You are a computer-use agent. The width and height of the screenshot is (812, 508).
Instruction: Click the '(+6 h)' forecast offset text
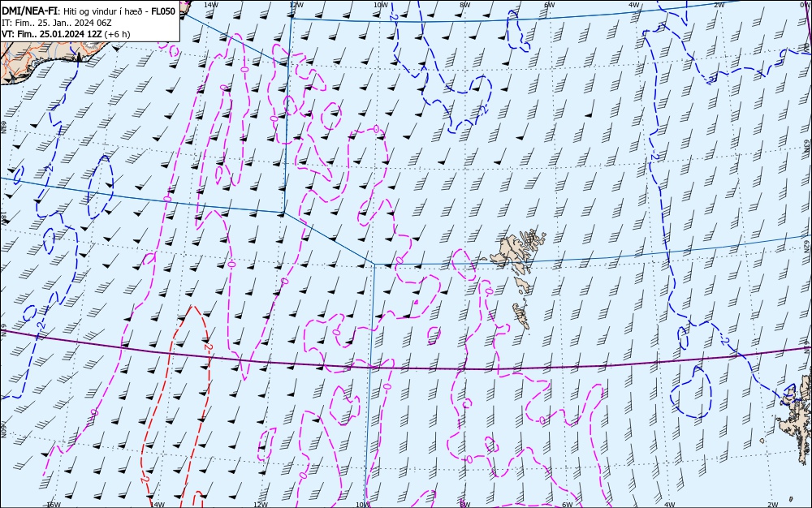pyautogui.click(x=118, y=34)
